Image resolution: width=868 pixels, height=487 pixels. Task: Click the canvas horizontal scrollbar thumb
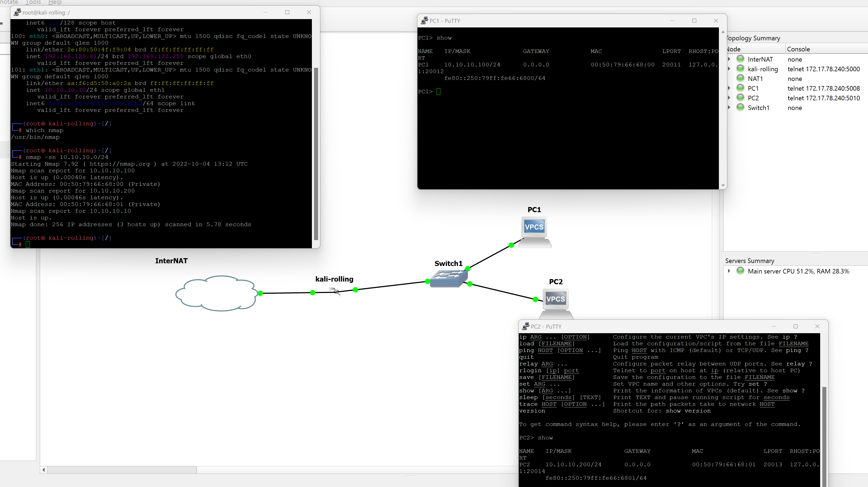pos(122,470)
